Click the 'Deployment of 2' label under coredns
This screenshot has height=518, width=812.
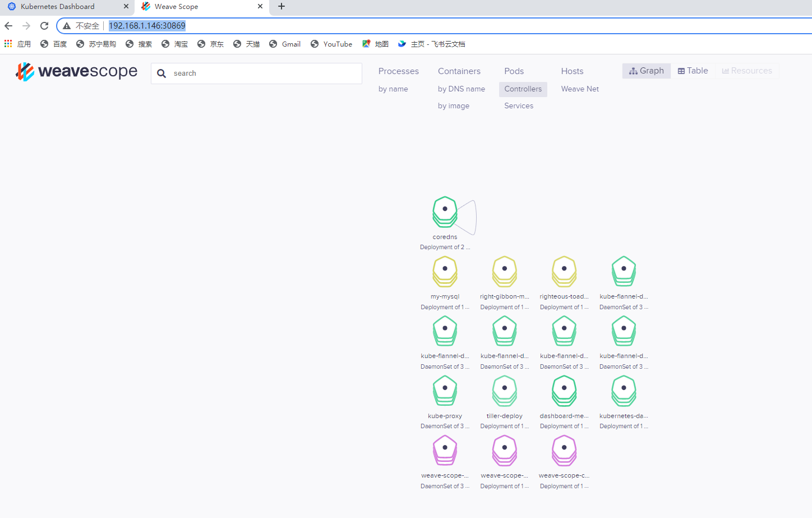pos(445,247)
